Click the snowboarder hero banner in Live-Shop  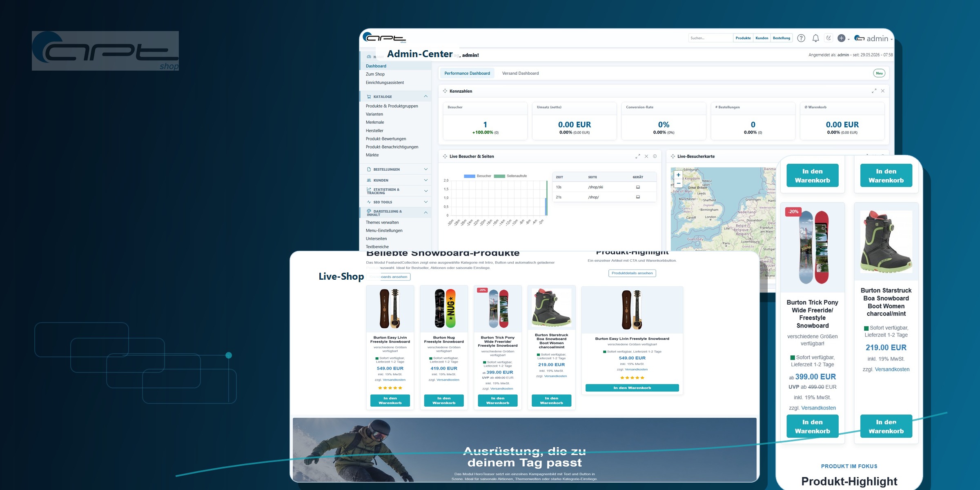pyautogui.click(x=524, y=450)
